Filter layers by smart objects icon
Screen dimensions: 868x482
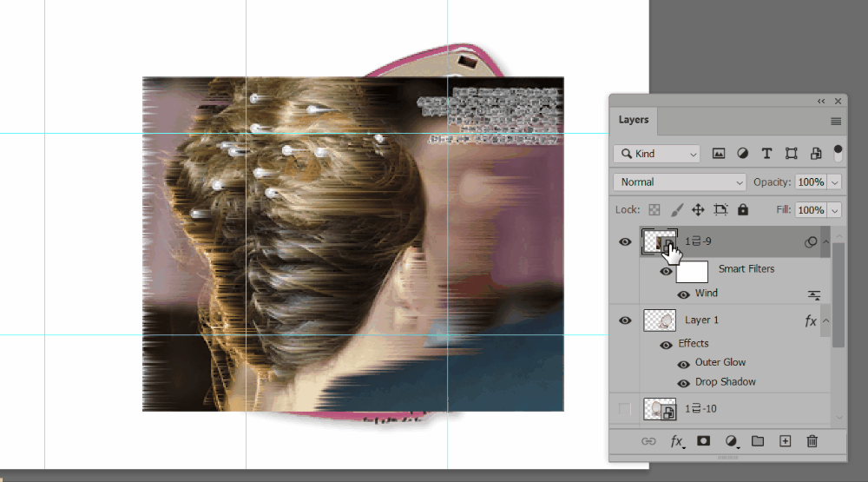[x=815, y=154]
